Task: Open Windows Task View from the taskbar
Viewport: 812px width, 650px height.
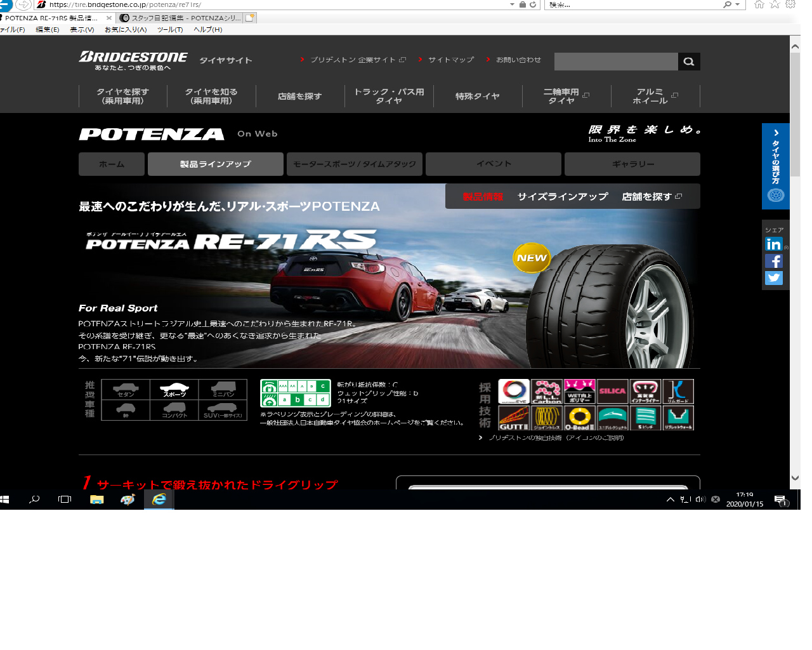Action: tap(65, 500)
